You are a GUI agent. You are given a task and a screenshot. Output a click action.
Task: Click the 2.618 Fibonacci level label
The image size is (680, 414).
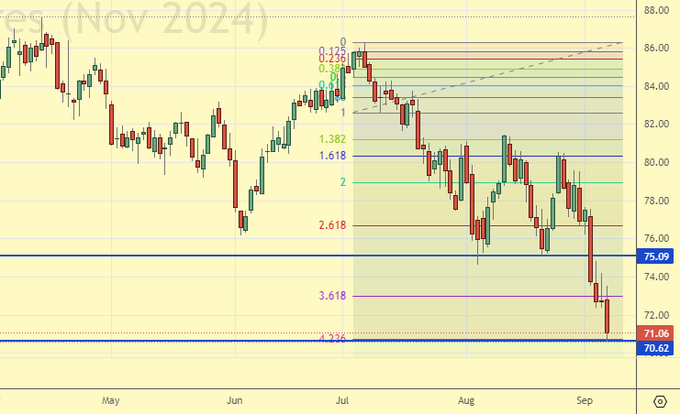333,226
